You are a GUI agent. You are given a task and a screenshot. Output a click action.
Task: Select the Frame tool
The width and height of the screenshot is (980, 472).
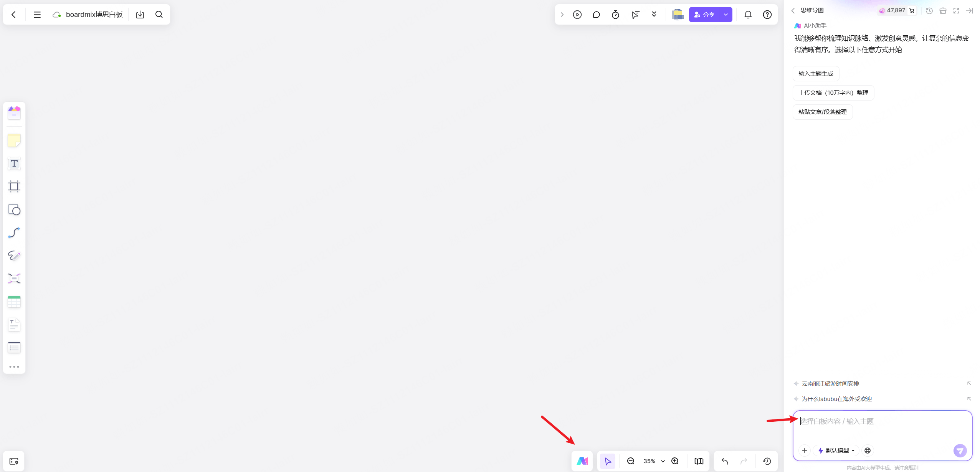(x=14, y=186)
